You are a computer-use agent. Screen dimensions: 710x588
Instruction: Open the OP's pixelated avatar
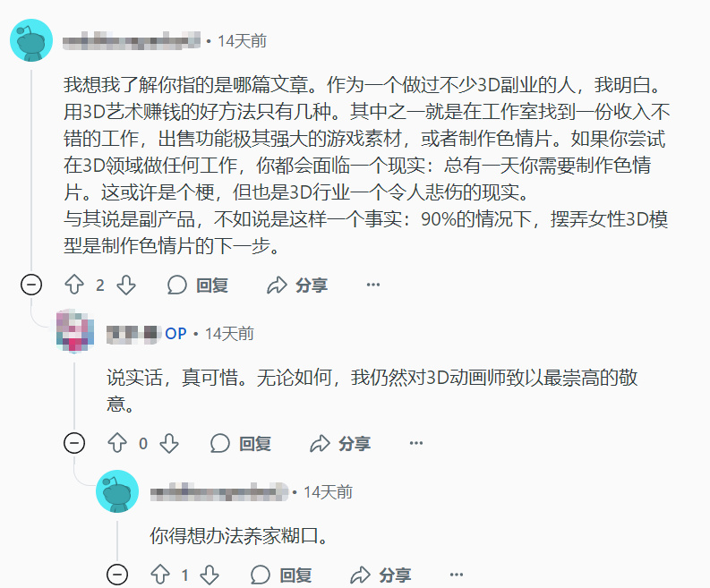point(75,332)
